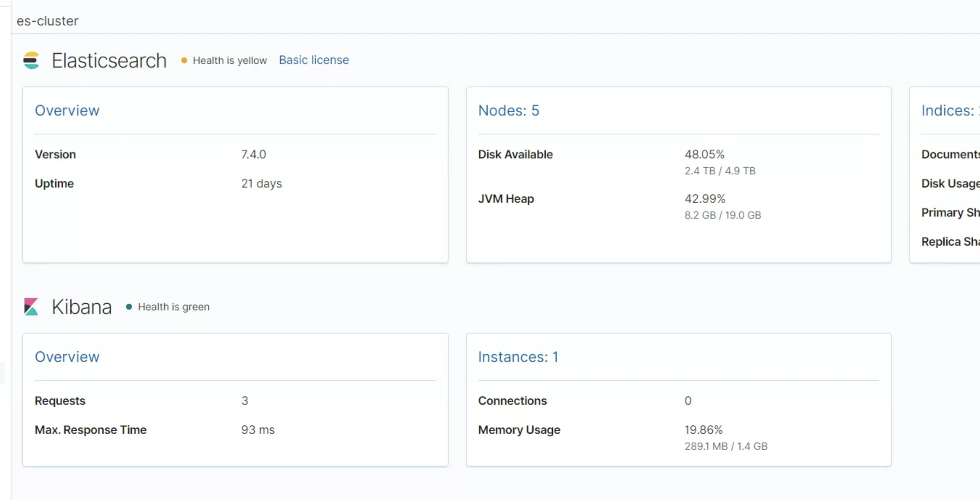Open the Basic license link

tap(314, 60)
